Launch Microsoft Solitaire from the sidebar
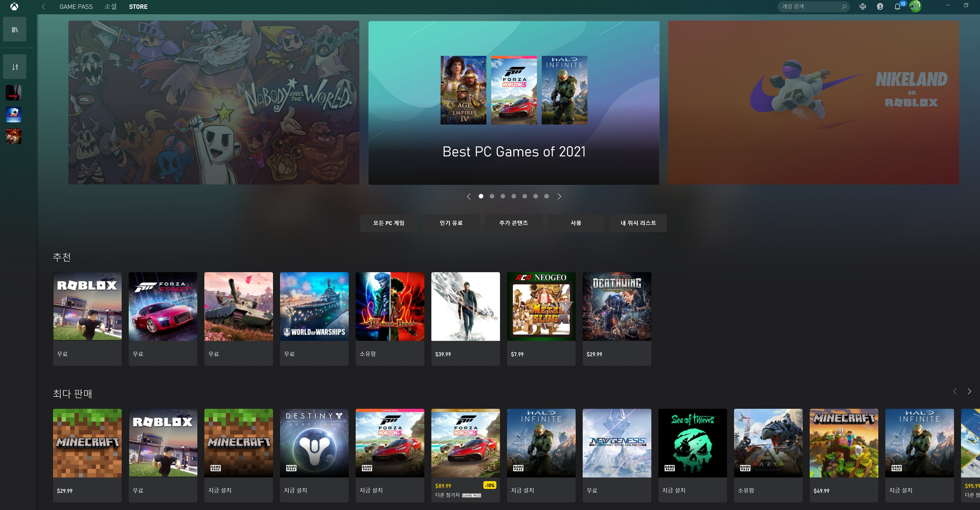 (13, 114)
